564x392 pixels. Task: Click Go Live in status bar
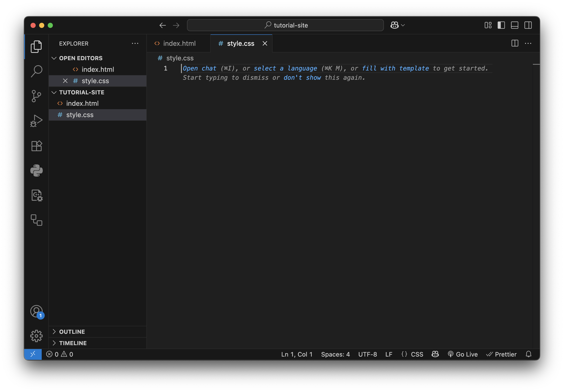[463, 354]
